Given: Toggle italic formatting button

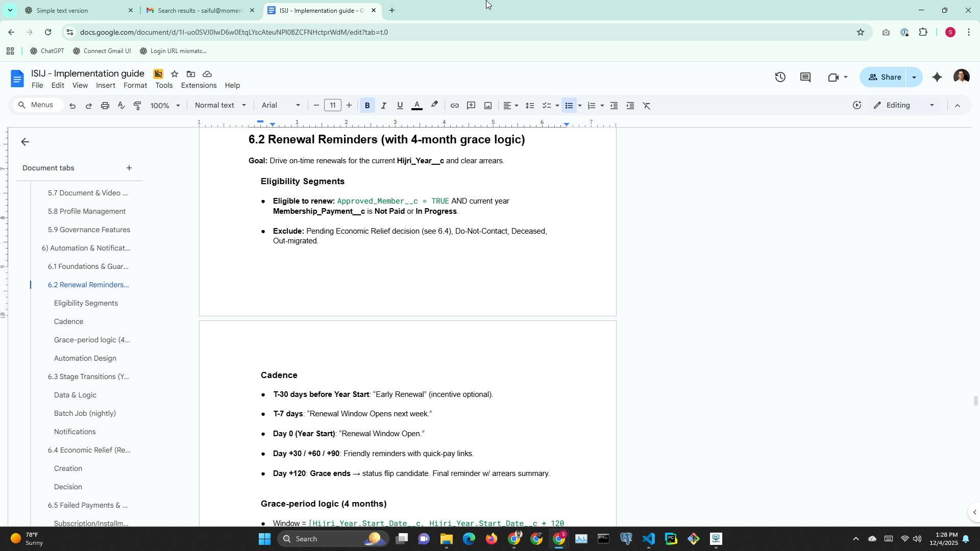Looking at the screenshot, I should (x=383, y=106).
